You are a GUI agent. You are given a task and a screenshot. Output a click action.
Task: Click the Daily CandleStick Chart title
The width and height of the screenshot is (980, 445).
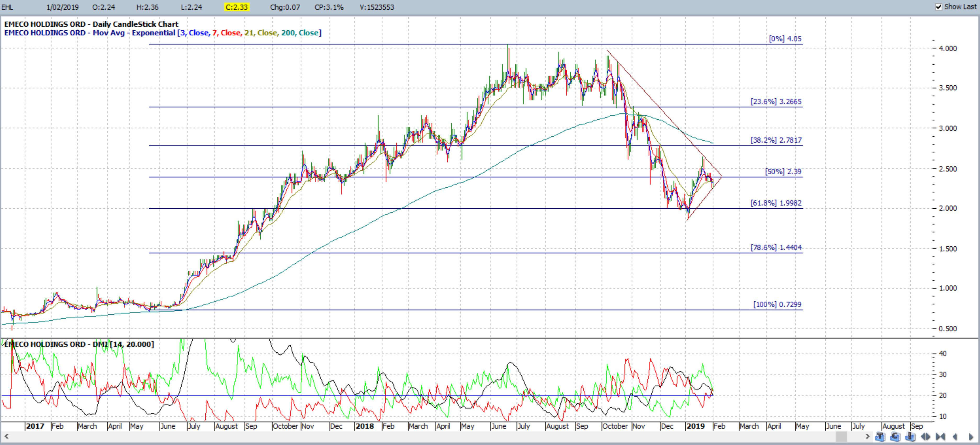pyautogui.click(x=91, y=24)
